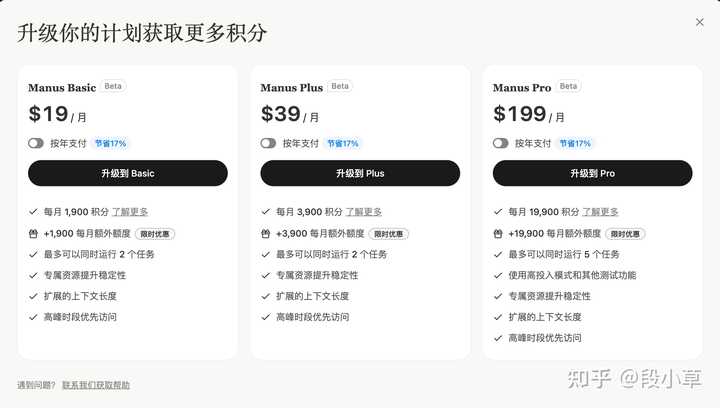The height and width of the screenshot is (408, 720).
Task: Open 了解更多 link for 1,900 credits
Action: 130,212
